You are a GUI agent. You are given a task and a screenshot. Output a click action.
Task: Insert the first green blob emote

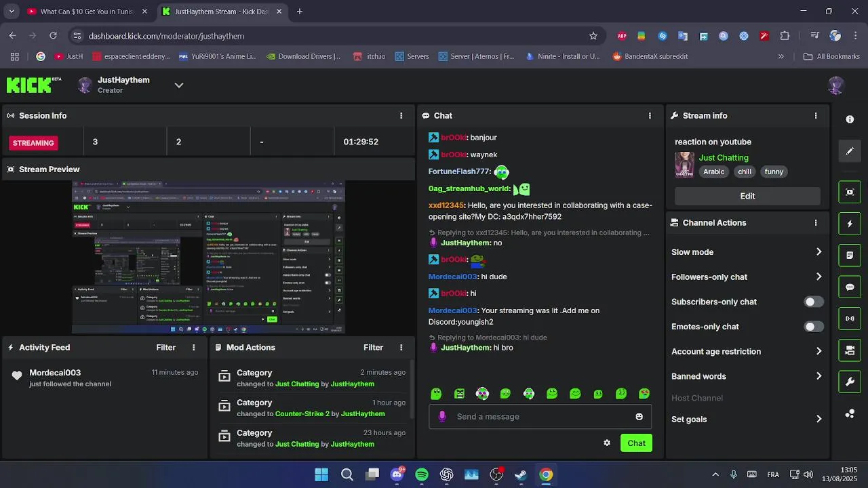(x=436, y=394)
